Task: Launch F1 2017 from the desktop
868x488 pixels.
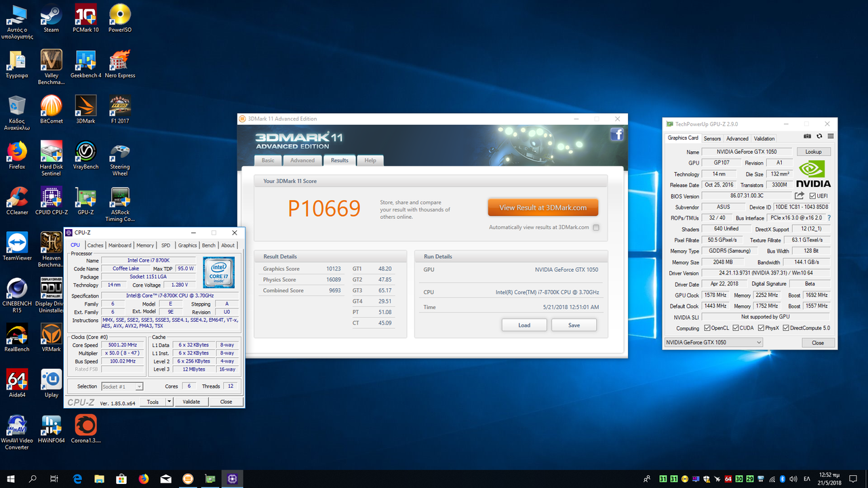Action: (x=120, y=109)
